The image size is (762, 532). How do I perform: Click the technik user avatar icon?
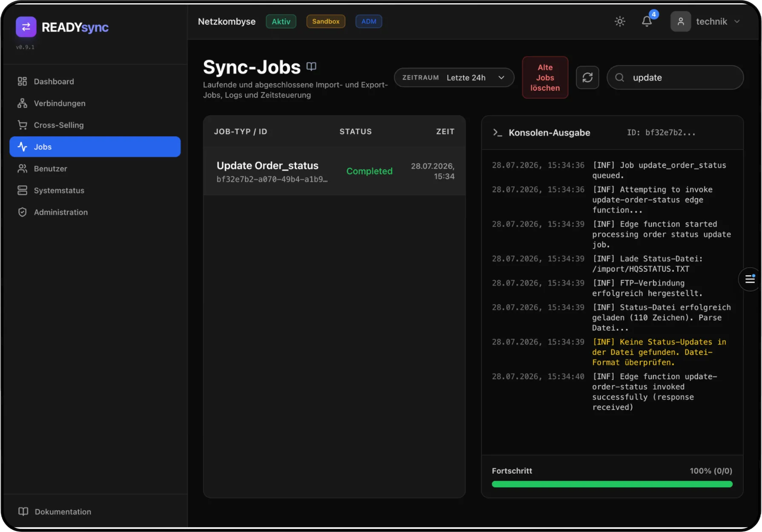(681, 21)
